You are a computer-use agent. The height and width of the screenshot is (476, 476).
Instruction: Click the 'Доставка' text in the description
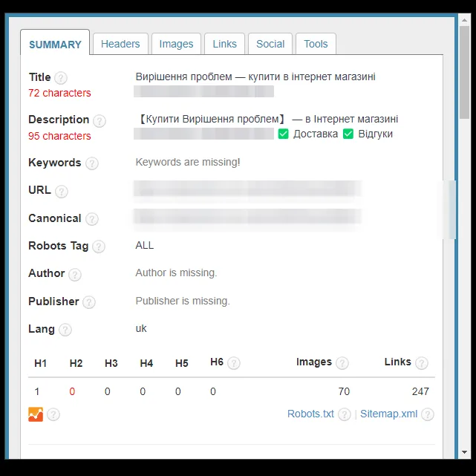point(316,134)
